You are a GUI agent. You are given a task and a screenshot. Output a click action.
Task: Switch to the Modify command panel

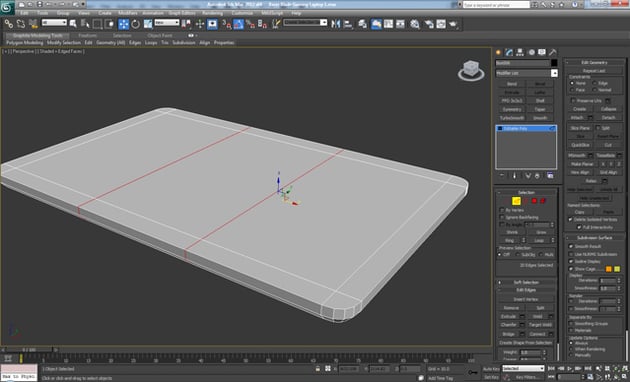click(x=509, y=52)
